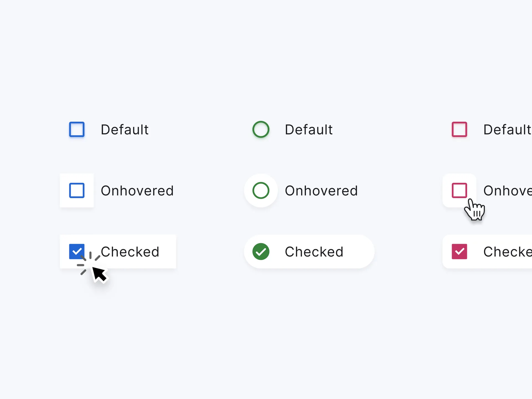
Task: Select the green Default radio button
Action: pyautogui.click(x=261, y=129)
